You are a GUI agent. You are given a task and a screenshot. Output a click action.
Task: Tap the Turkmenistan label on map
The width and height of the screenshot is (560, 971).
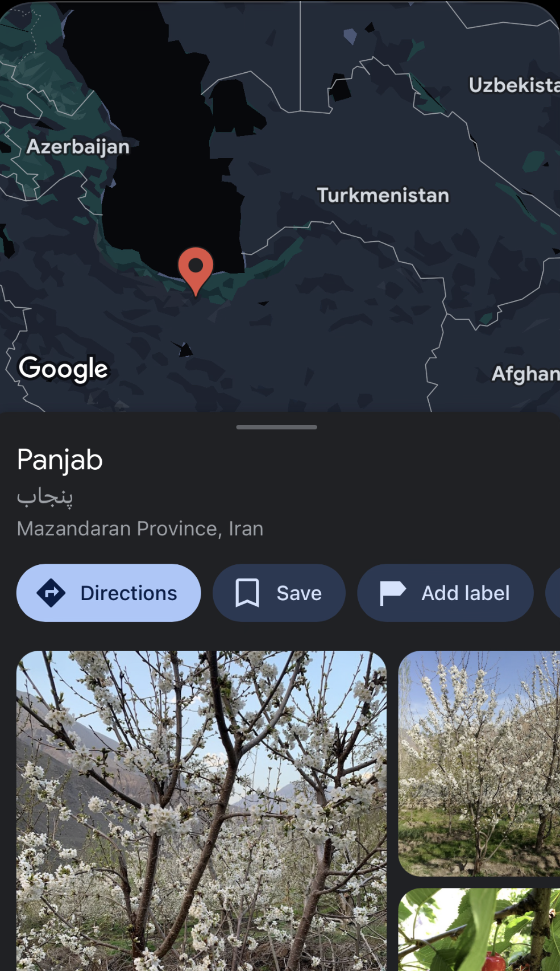click(383, 195)
